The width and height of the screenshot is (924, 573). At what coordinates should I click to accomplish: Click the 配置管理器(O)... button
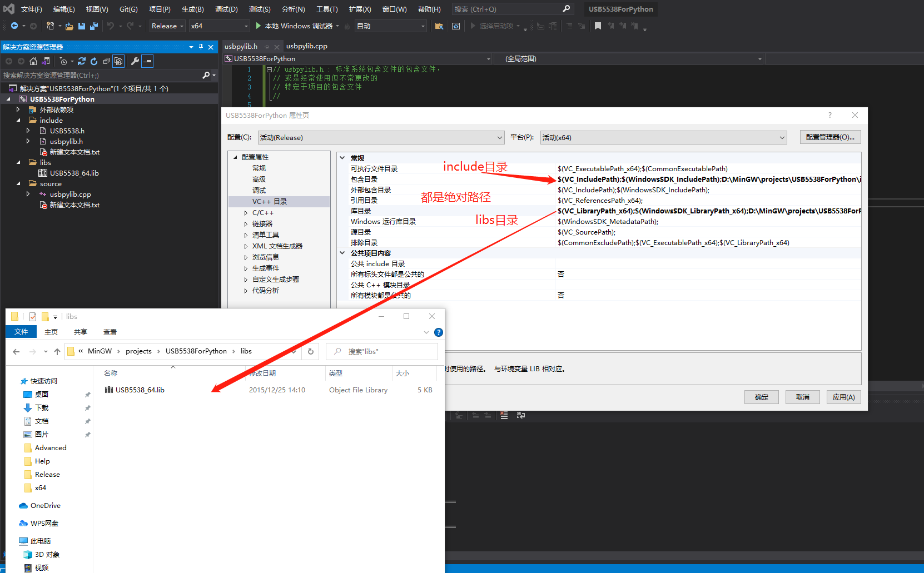coord(830,137)
